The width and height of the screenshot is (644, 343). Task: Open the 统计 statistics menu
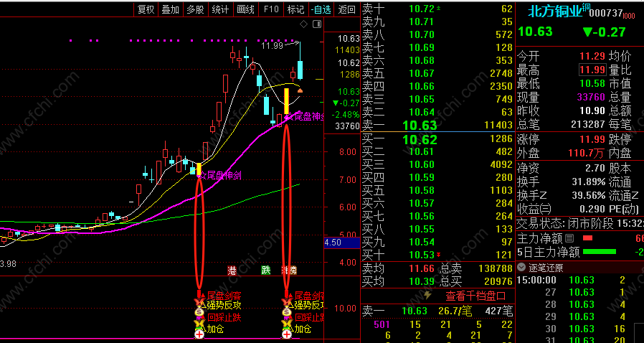[x=220, y=9]
